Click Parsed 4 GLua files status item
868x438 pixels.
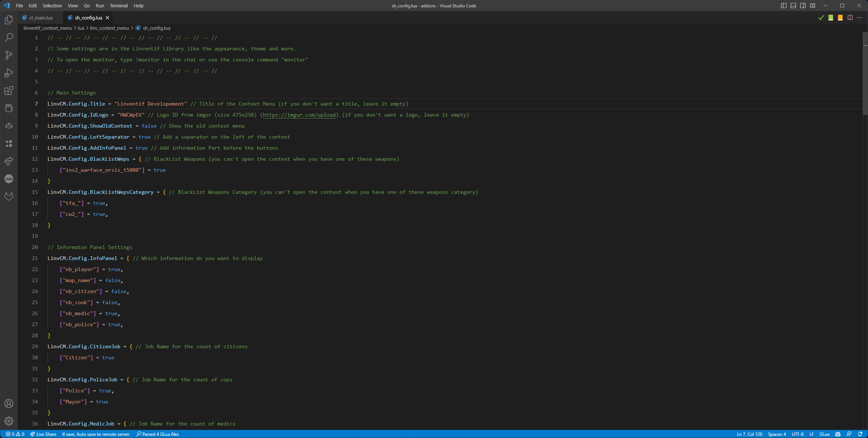pos(157,434)
